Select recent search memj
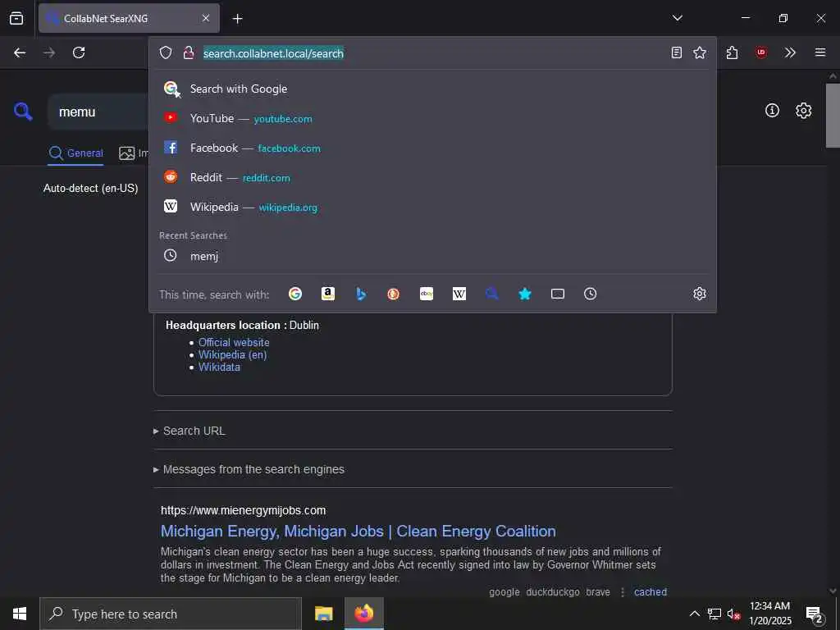Image resolution: width=840 pixels, height=630 pixels. (x=433, y=256)
